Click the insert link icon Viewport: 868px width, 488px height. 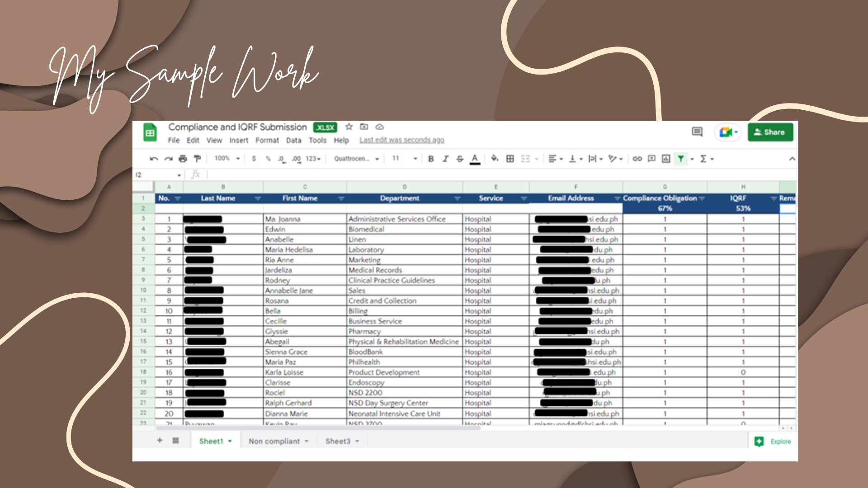click(637, 159)
